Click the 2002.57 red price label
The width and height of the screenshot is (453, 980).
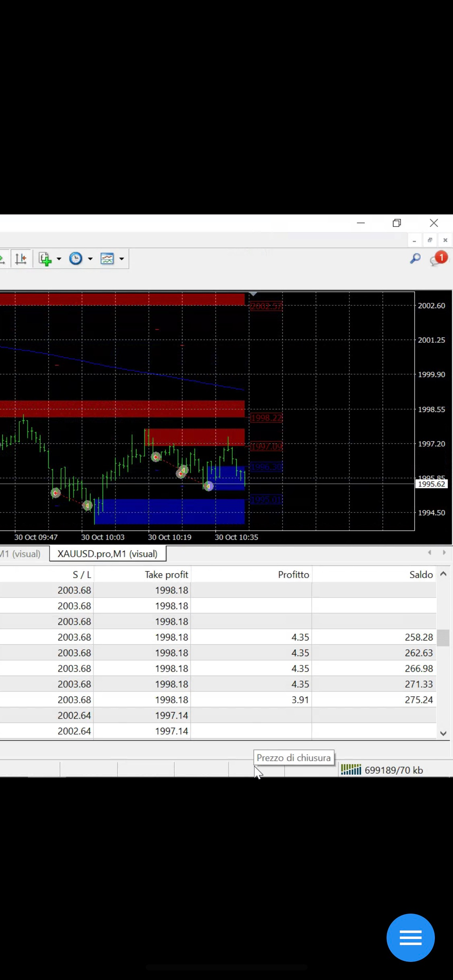pyautogui.click(x=266, y=306)
